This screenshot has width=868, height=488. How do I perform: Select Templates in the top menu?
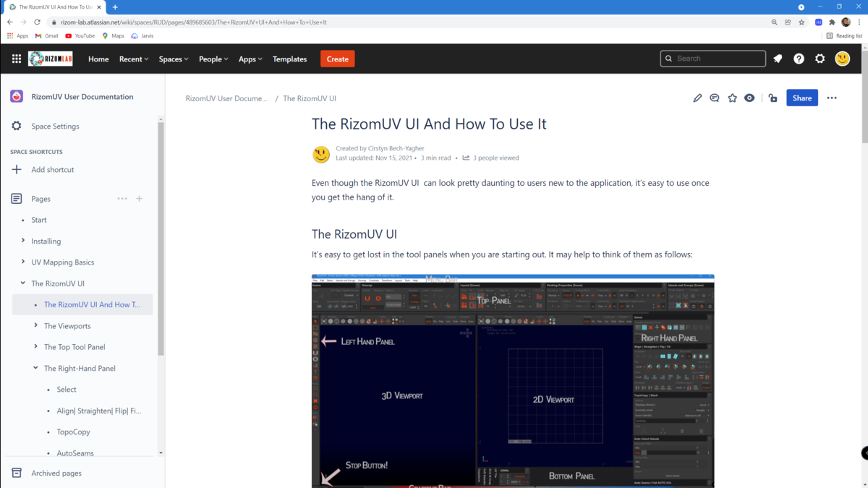pyautogui.click(x=289, y=59)
